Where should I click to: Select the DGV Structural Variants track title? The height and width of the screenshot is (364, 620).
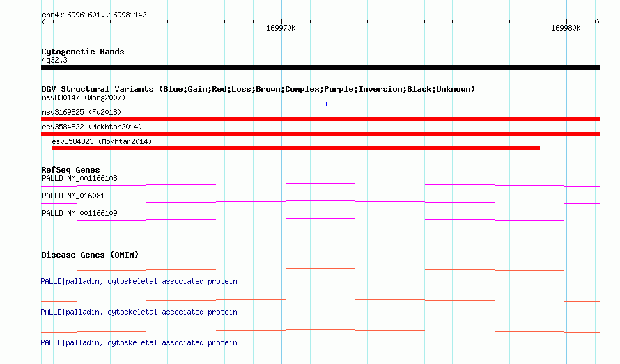[258, 89]
